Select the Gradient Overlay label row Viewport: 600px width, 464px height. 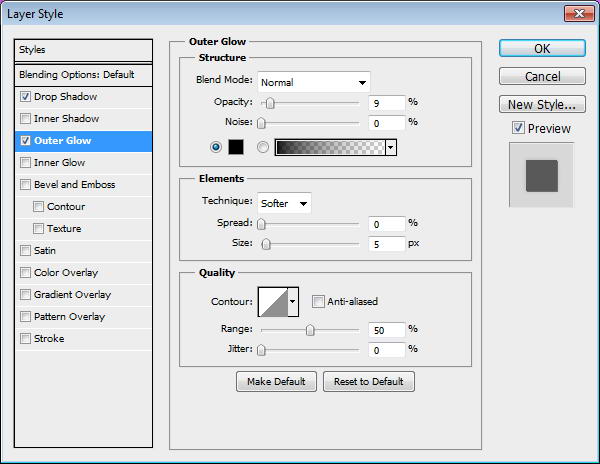click(83, 295)
